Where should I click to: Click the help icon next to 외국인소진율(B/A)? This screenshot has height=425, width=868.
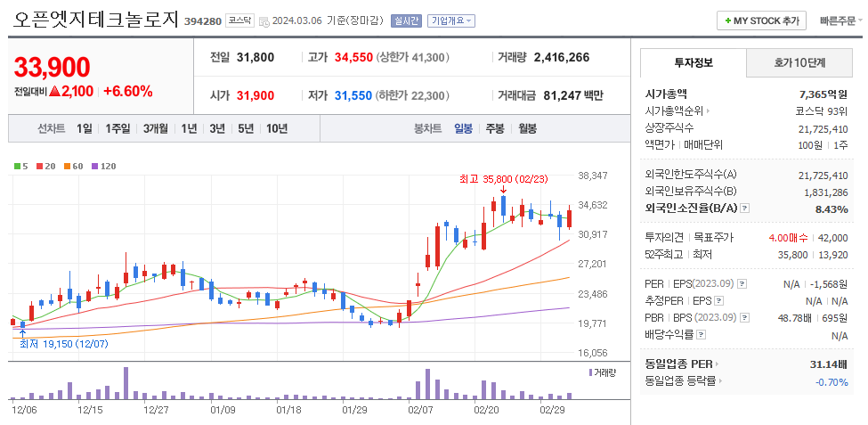click(x=745, y=208)
